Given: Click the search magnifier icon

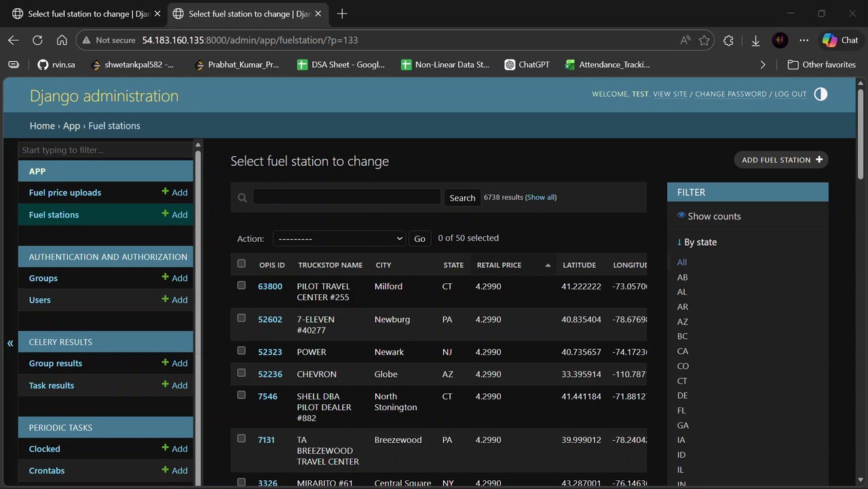Looking at the screenshot, I should 242,198.
